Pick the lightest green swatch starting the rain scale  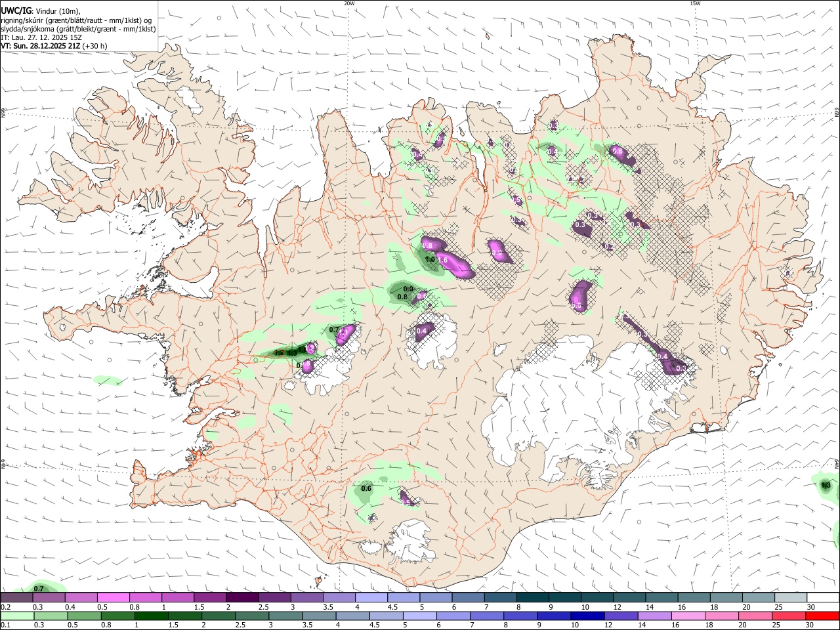[16, 616]
